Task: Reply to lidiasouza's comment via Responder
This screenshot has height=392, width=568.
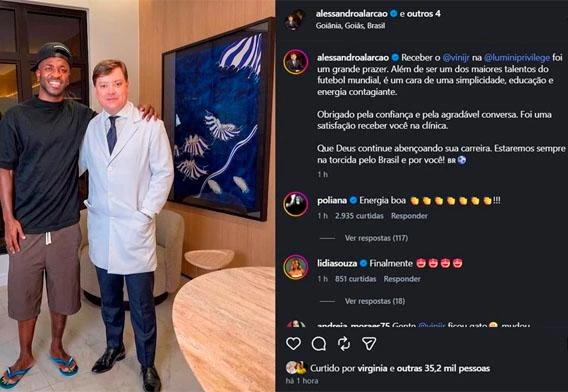Action: pyautogui.click(x=402, y=279)
